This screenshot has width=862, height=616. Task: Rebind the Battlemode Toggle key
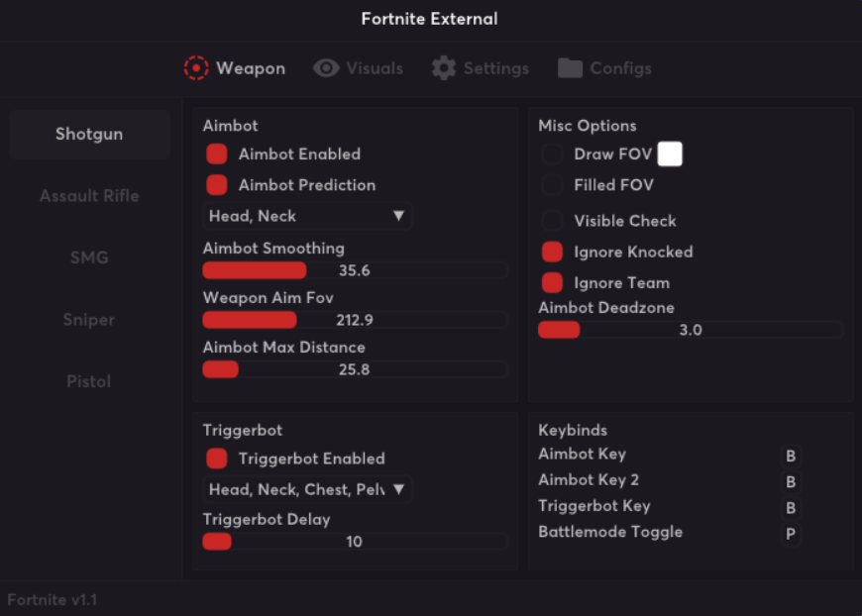coord(791,533)
